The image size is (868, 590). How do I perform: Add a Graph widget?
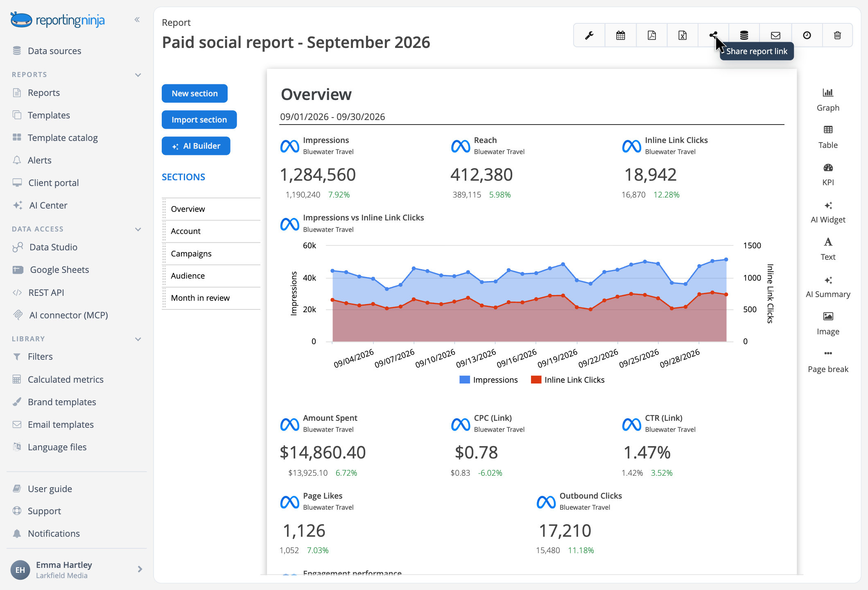point(828,100)
